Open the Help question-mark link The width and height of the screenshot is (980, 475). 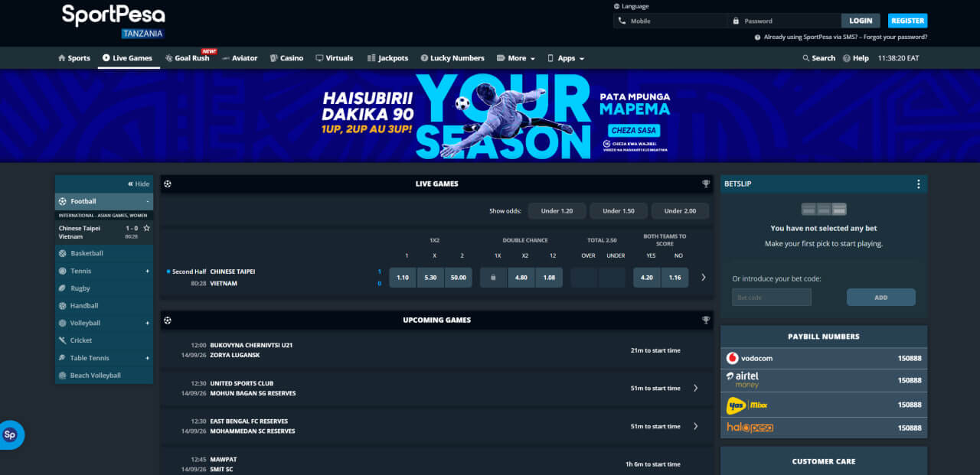click(855, 58)
